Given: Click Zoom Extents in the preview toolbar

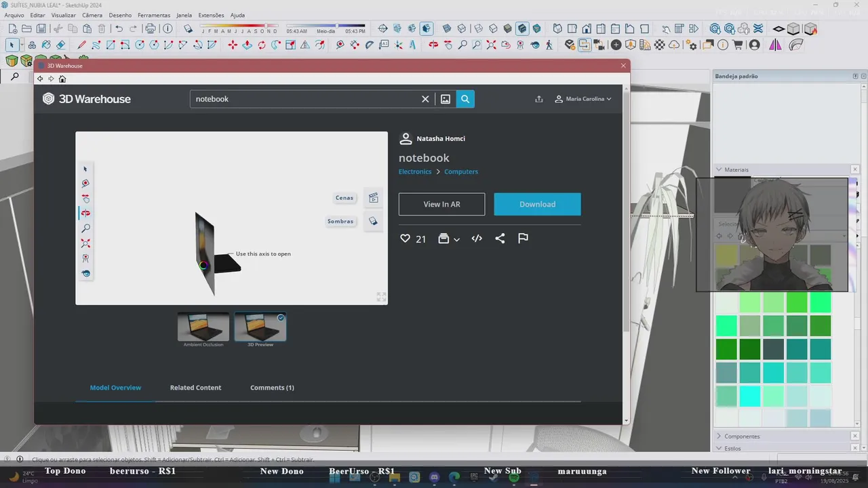Looking at the screenshot, I should click(x=85, y=243).
